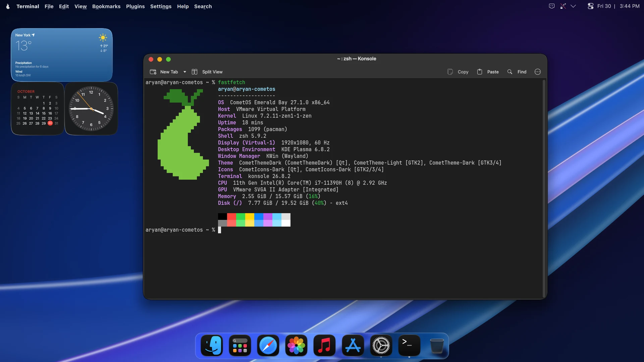Open control center toggle icon in top bar
The width and height of the screenshot is (644, 362).
click(591, 6)
